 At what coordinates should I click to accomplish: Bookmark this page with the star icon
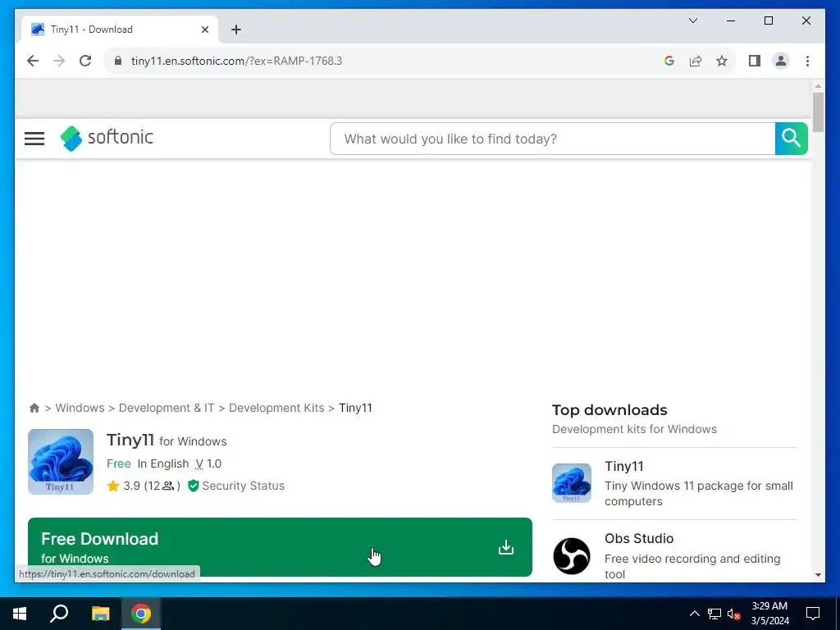point(722,61)
